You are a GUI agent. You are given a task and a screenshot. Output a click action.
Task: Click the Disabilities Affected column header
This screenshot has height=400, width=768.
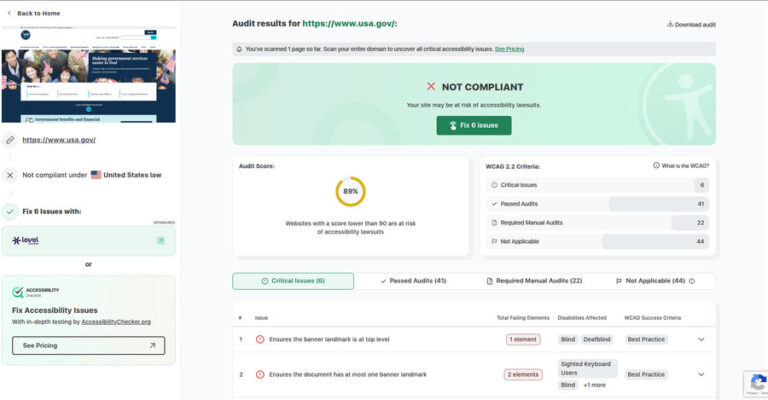click(x=582, y=318)
